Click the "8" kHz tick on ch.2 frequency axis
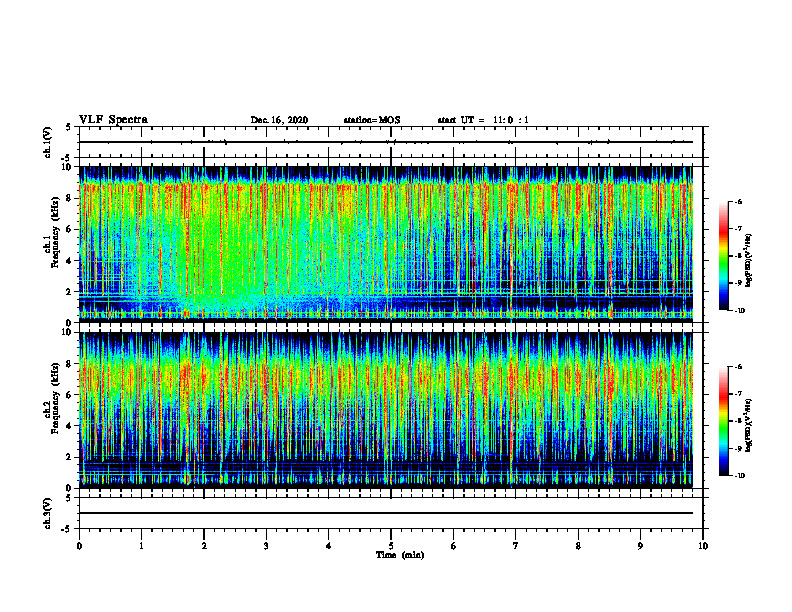Image resolution: width=792 pixels, height=612 pixels. (x=70, y=364)
